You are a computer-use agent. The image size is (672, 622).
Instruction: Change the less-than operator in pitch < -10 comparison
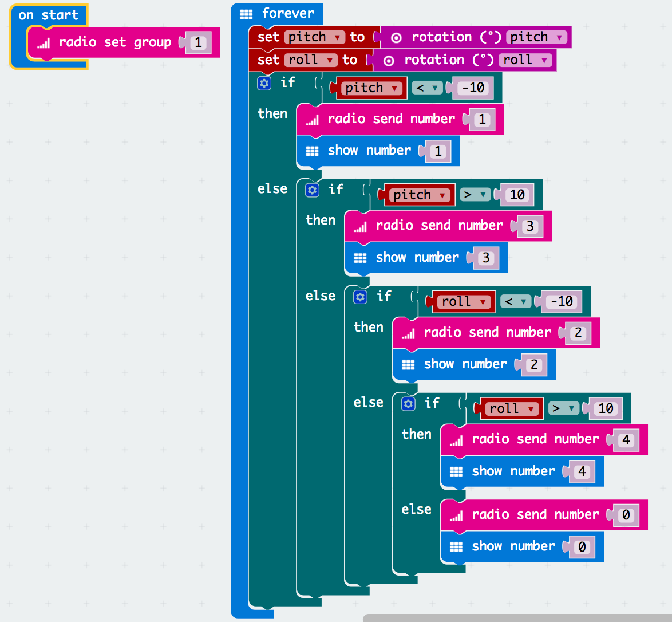(x=436, y=88)
